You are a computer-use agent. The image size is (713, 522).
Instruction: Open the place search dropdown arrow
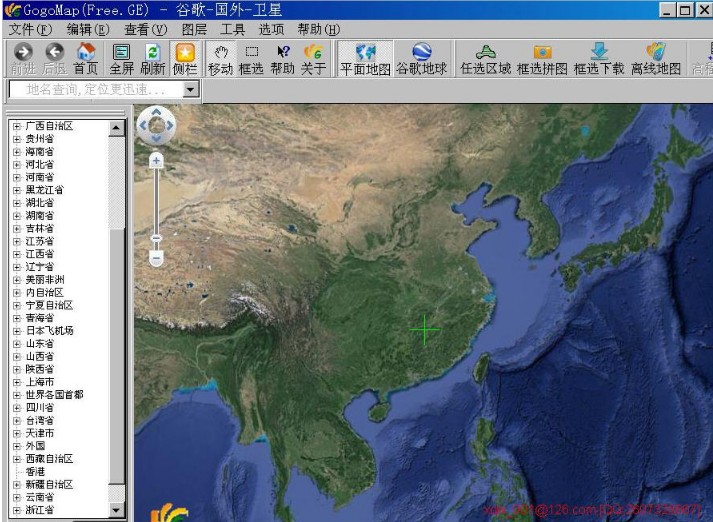(x=192, y=89)
